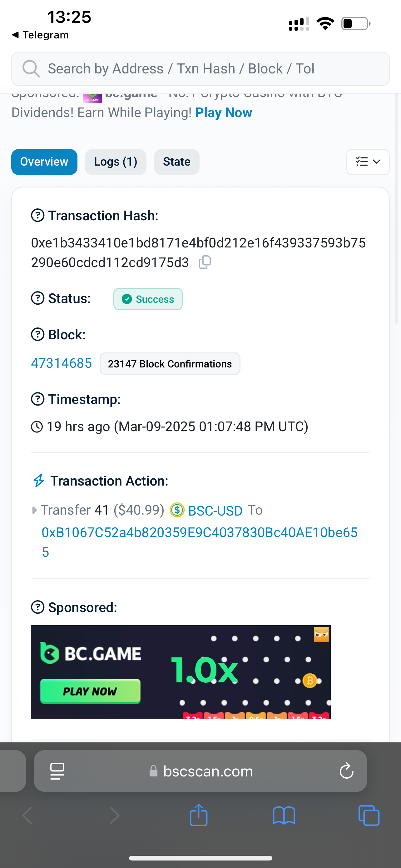Open Safari bookmarks

coord(284,816)
